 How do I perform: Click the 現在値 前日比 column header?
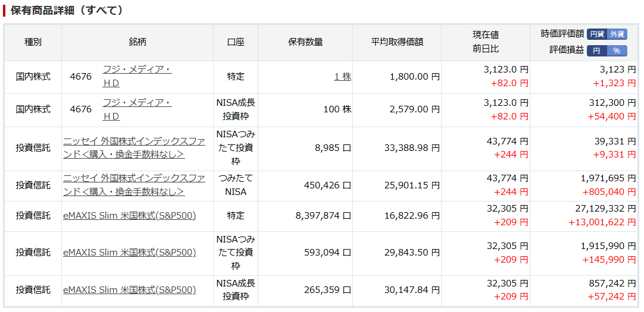click(x=486, y=42)
